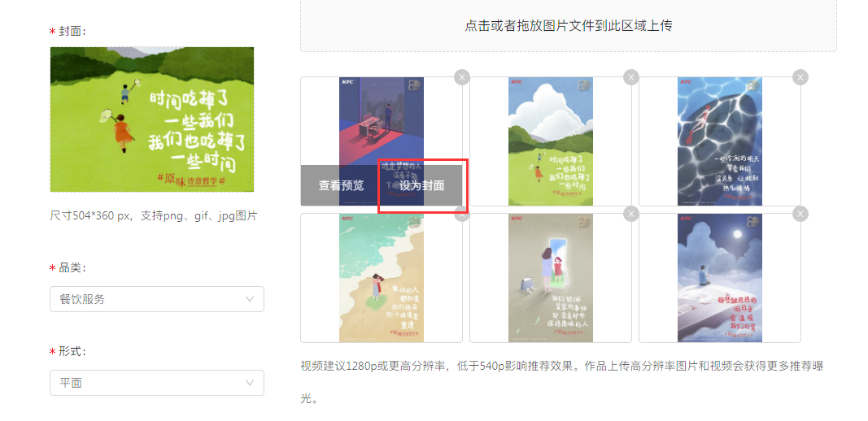The height and width of the screenshot is (421, 868).
Task: Open the 品类 dropdown showing 餐饮服务
Action: pyautogui.click(x=157, y=299)
